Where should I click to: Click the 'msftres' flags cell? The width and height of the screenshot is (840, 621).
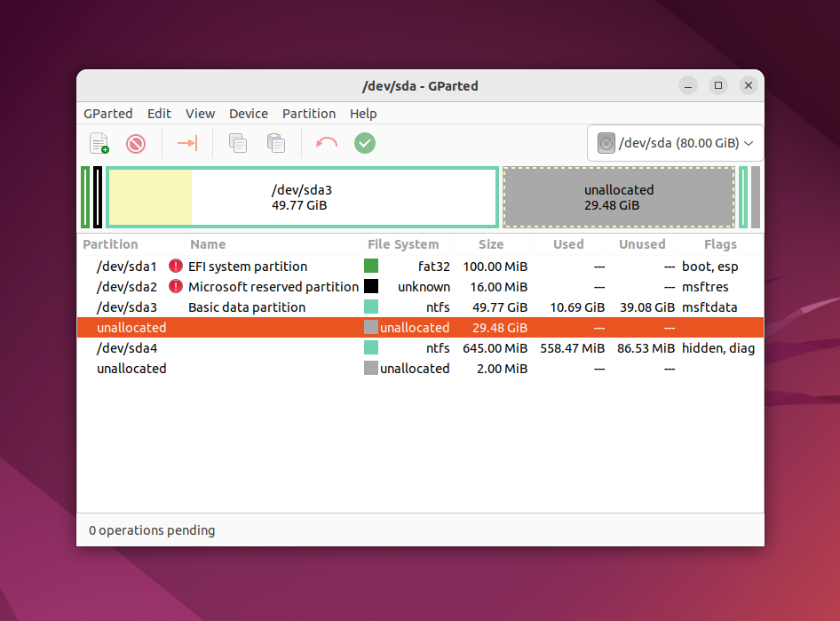(x=705, y=287)
